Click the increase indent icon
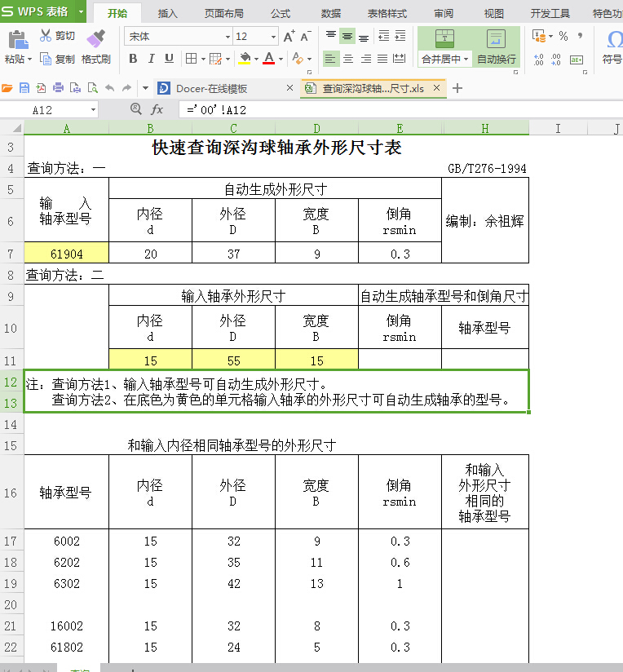Viewport: 623px width, 672px height. (400, 36)
